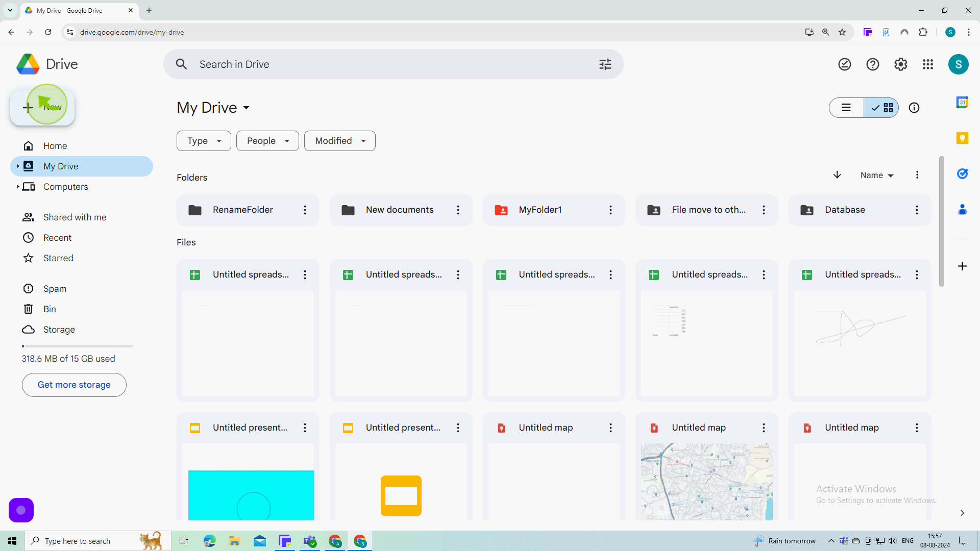The image size is (980, 551).
Task: Open more options for RenameFolder
Action: click(305, 210)
